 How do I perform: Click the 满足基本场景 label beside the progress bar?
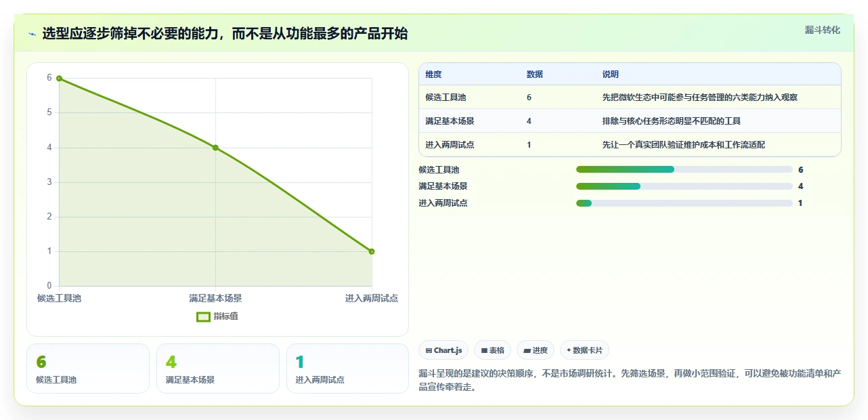tap(443, 186)
